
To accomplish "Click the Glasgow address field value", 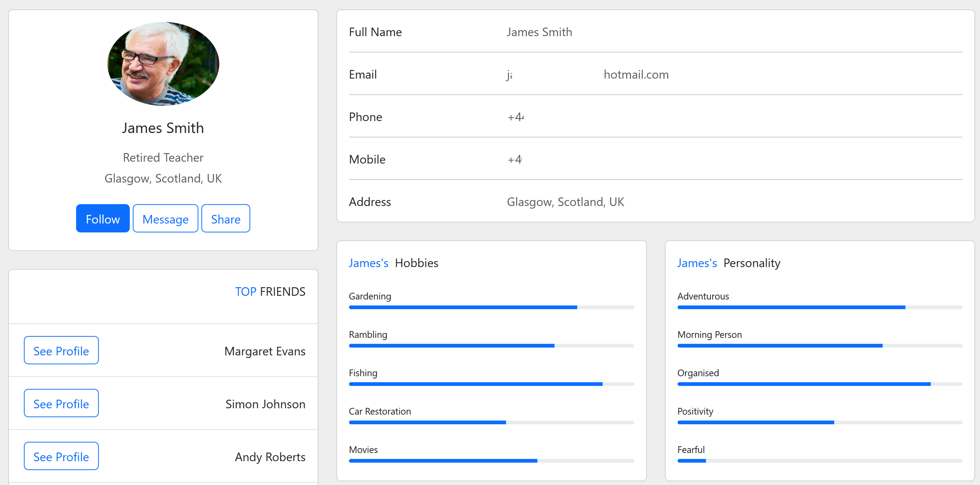I will tap(565, 202).
